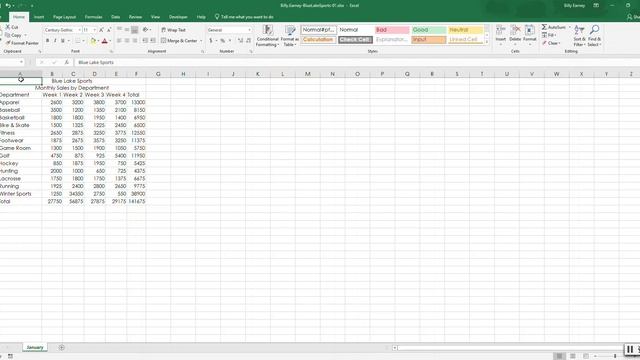This screenshot has height=360, width=640.
Task: Align text right
Action: point(134,41)
